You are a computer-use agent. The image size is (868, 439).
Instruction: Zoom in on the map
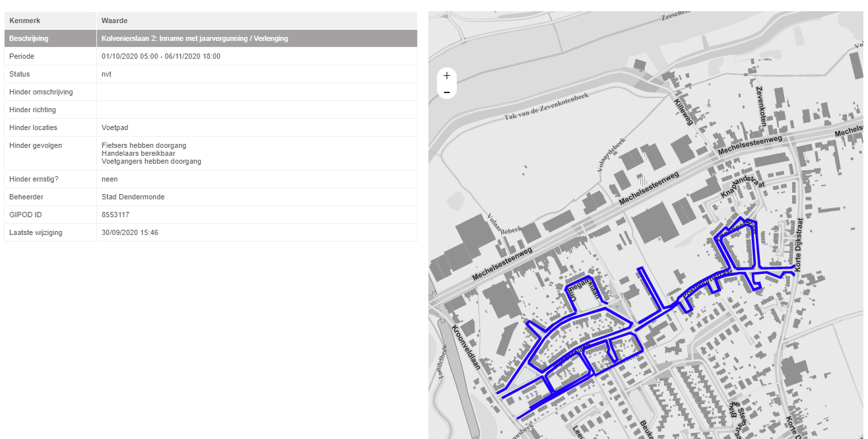pos(447,76)
